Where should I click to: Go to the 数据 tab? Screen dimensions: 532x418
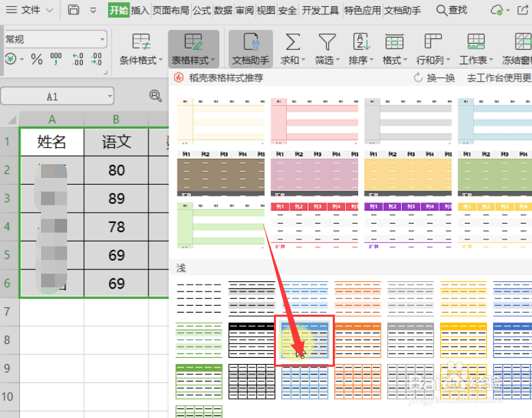pos(223,10)
